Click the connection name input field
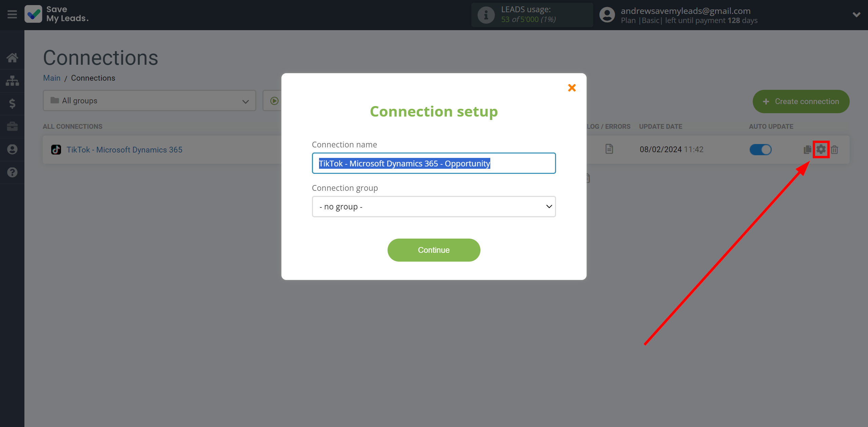The width and height of the screenshot is (868, 427). [x=434, y=163]
